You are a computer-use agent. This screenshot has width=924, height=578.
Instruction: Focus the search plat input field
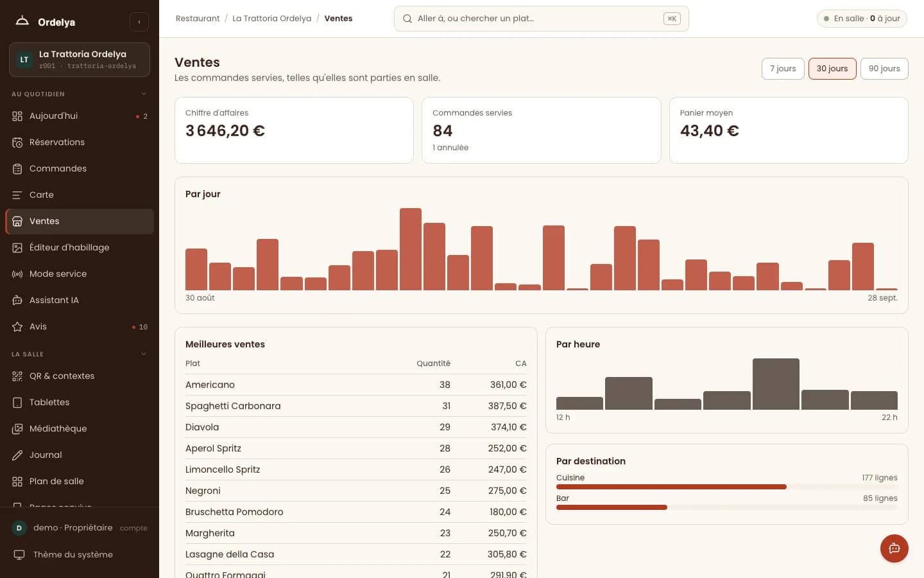[x=541, y=19]
